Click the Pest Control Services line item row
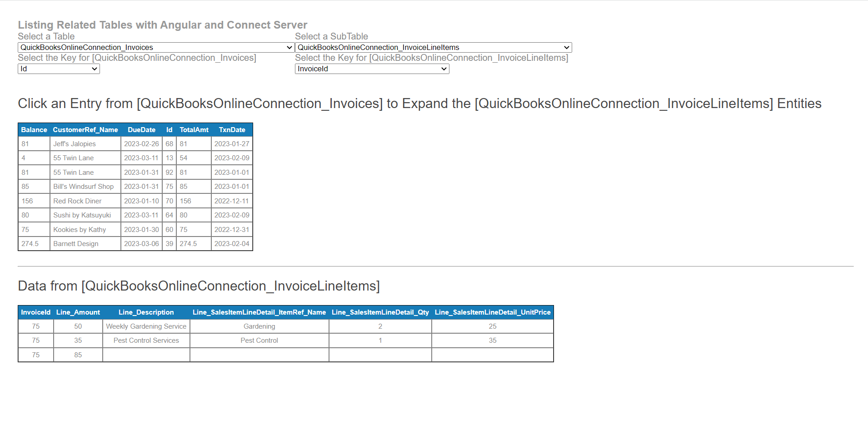The width and height of the screenshot is (868, 429). coord(146,340)
